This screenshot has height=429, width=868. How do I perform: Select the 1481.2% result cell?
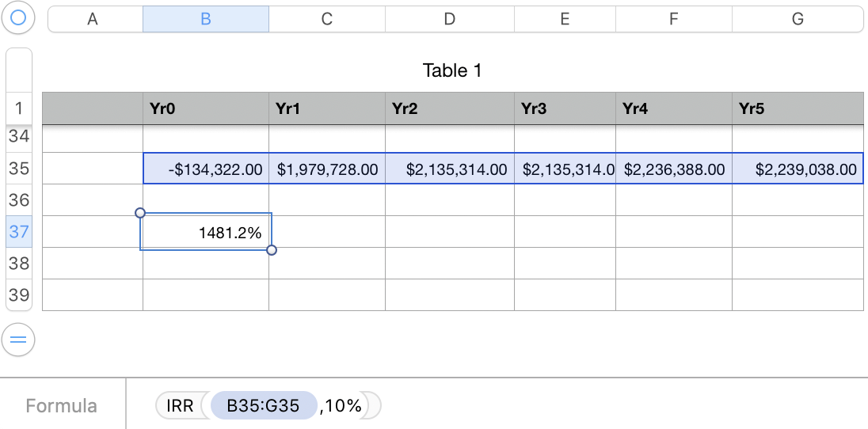(x=206, y=232)
